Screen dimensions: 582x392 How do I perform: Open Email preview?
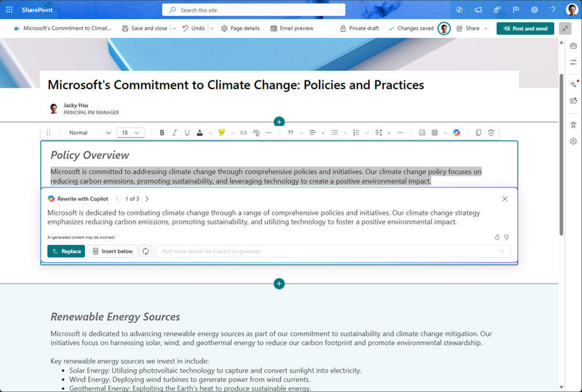[x=292, y=28]
